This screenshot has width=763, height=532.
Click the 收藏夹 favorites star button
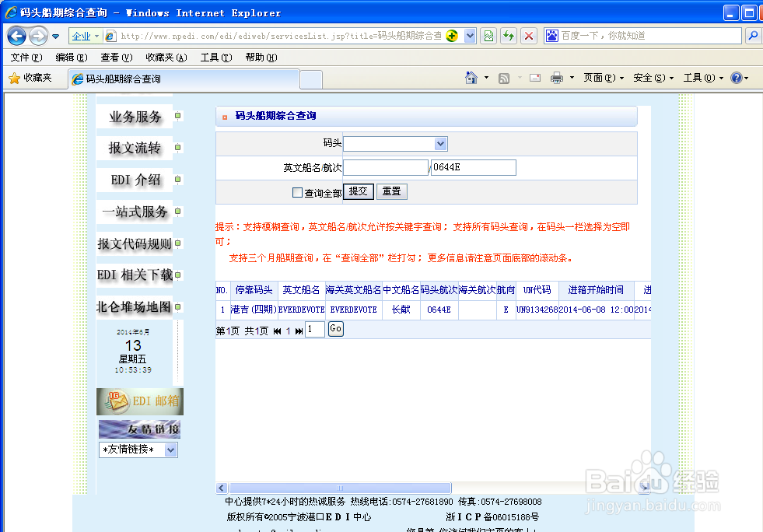(x=30, y=78)
